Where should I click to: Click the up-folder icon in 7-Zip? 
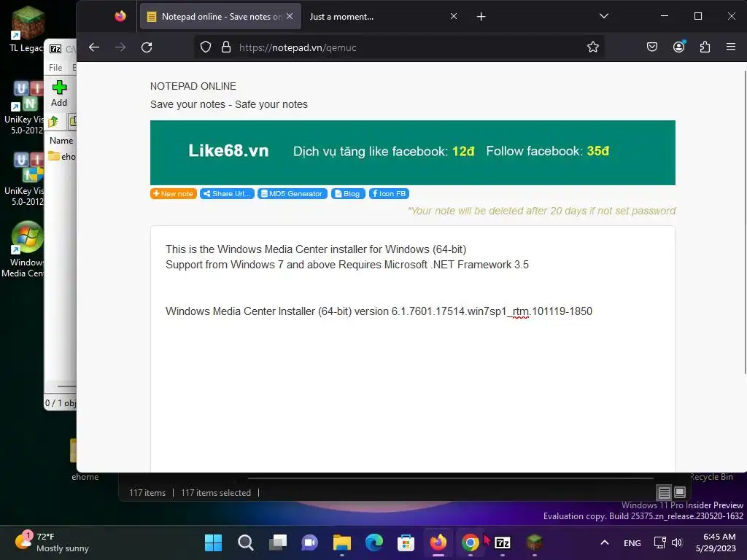(x=53, y=122)
